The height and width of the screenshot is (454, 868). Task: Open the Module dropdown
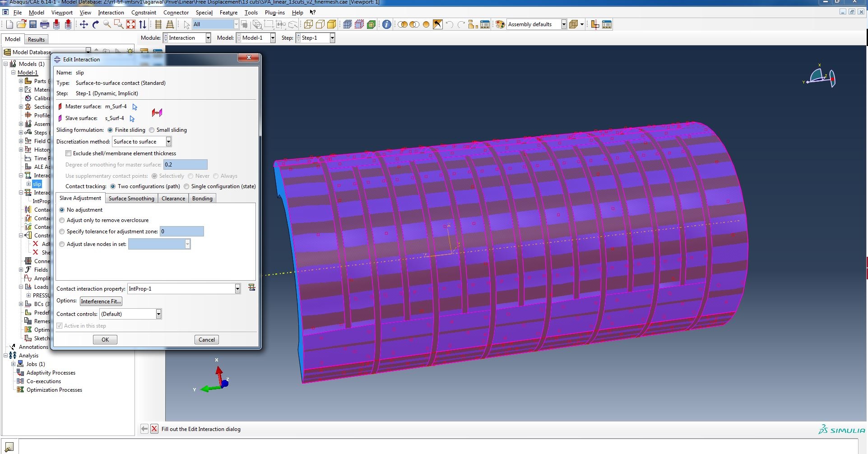[x=208, y=38]
